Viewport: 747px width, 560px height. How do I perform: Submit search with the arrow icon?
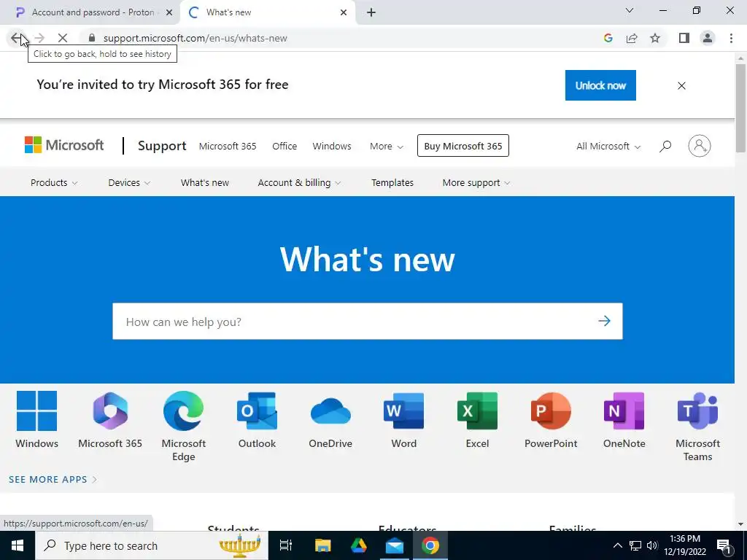pos(604,321)
